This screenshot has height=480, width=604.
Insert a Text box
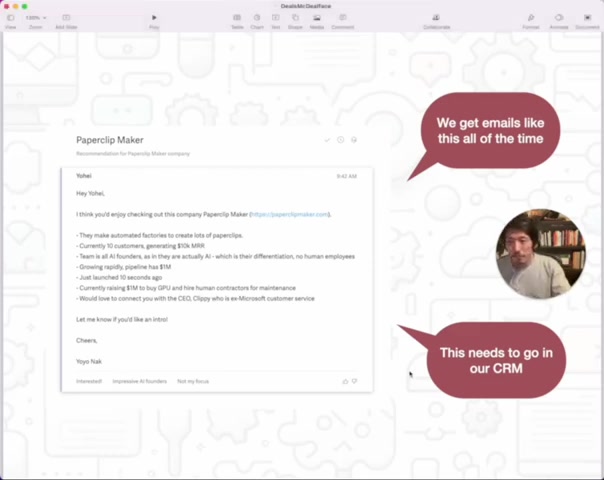[x=276, y=21]
